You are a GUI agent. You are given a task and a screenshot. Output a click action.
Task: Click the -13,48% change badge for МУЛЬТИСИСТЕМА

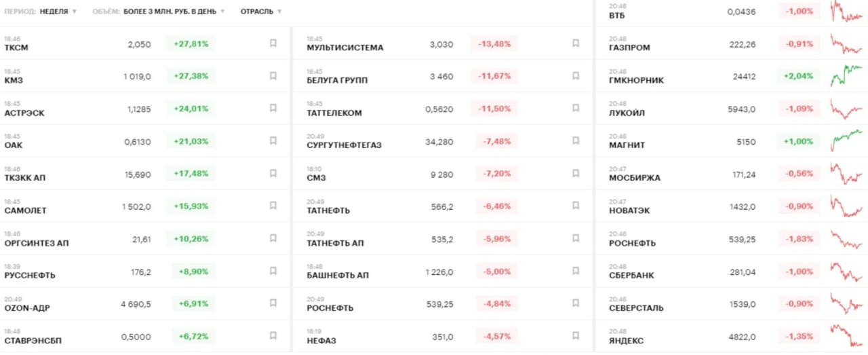(x=494, y=44)
